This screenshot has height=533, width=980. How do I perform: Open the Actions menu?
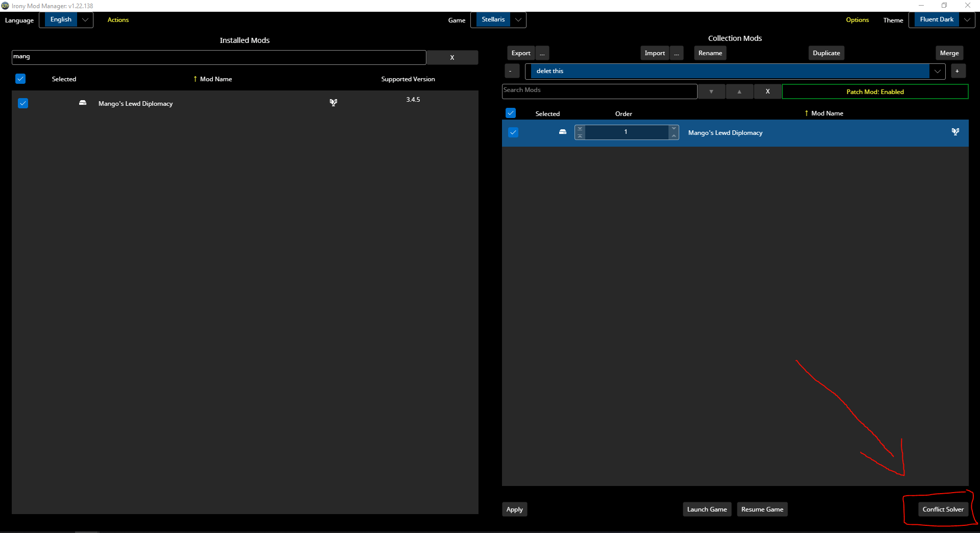tap(118, 20)
